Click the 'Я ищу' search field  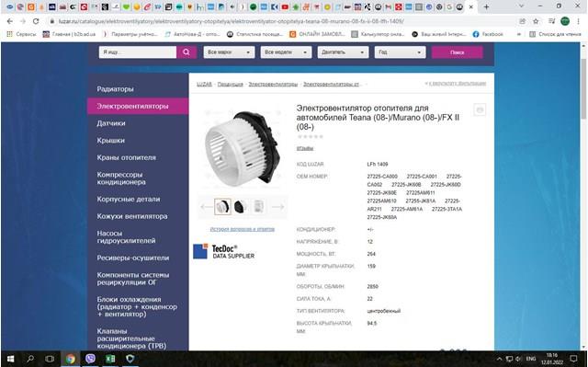138,52
